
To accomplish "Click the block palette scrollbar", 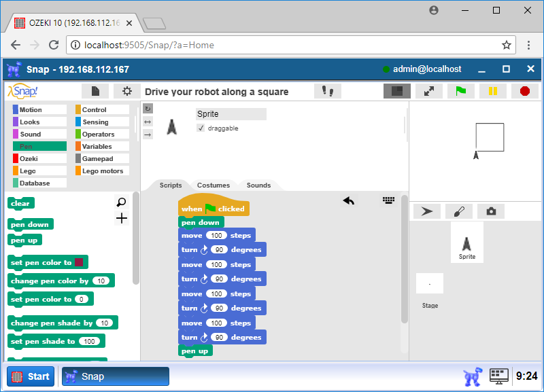I will pos(135,238).
